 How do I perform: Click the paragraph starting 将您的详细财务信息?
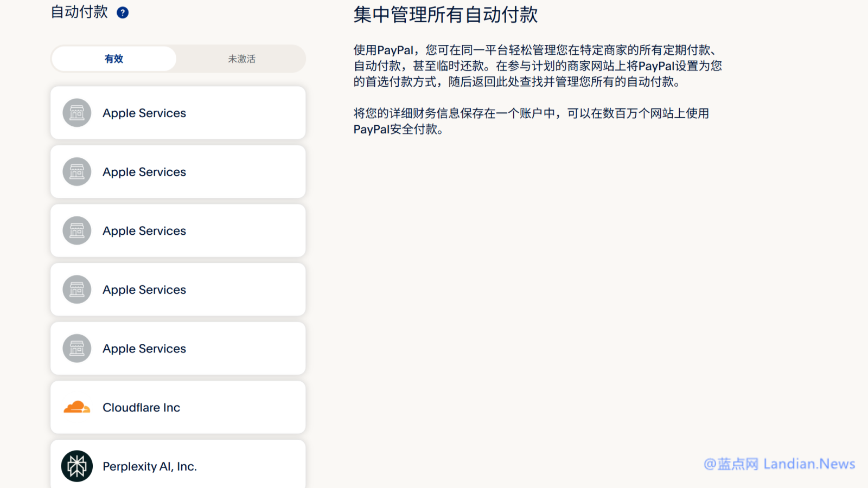click(531, 121)
